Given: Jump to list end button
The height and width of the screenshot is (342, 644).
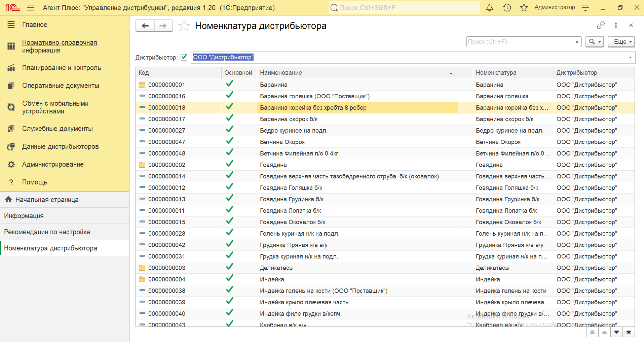Looking at the screenshot, I should [x=629, y=332].
